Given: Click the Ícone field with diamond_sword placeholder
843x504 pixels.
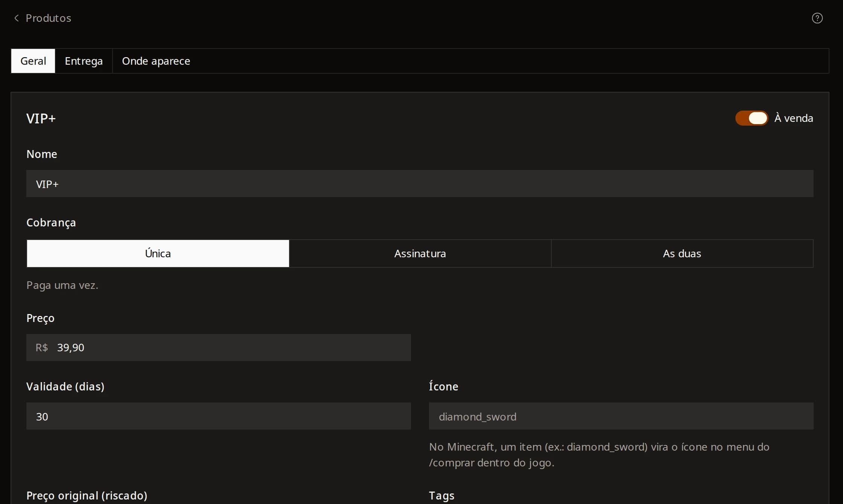Looking at the screenshot, I should click(621, 416).
